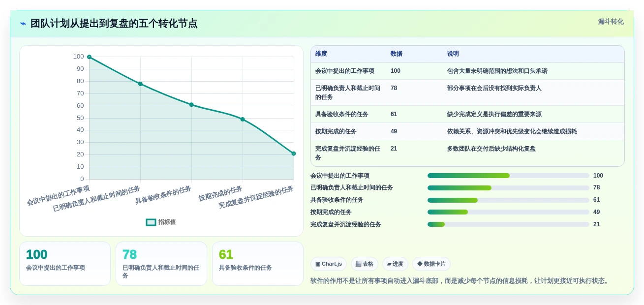Click description 多数团队在交付后缺少结构化复盘

click(491, 149)
